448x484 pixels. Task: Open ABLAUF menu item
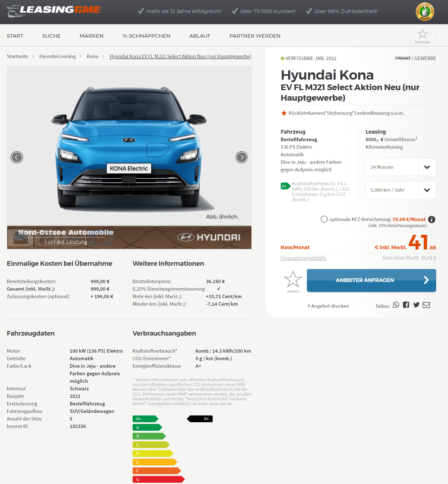[x=200, y=36]
